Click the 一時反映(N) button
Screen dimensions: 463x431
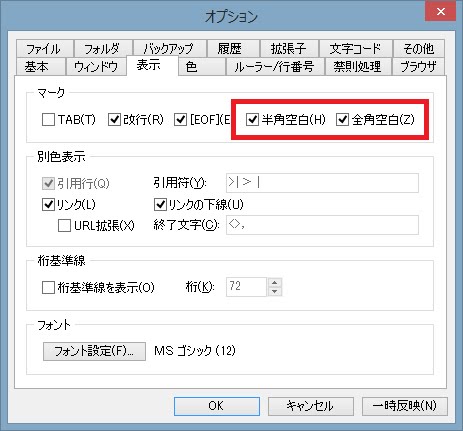pyautogui.click(x=405, y=406)
